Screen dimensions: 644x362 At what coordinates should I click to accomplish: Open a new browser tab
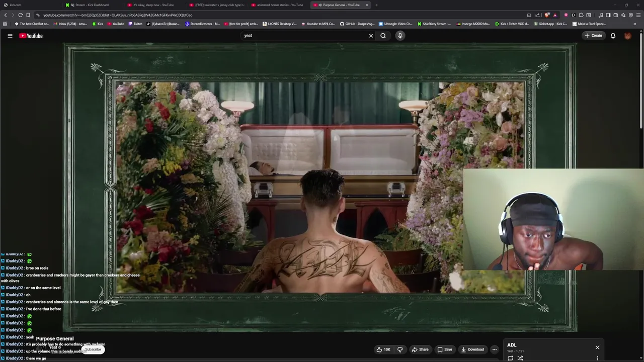click(376, 5)
